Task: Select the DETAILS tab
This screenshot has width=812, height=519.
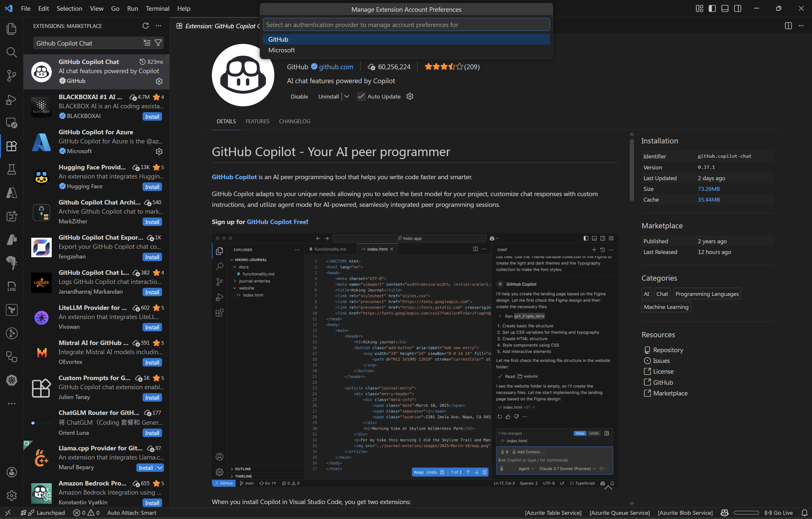Action: click(226, 121)
